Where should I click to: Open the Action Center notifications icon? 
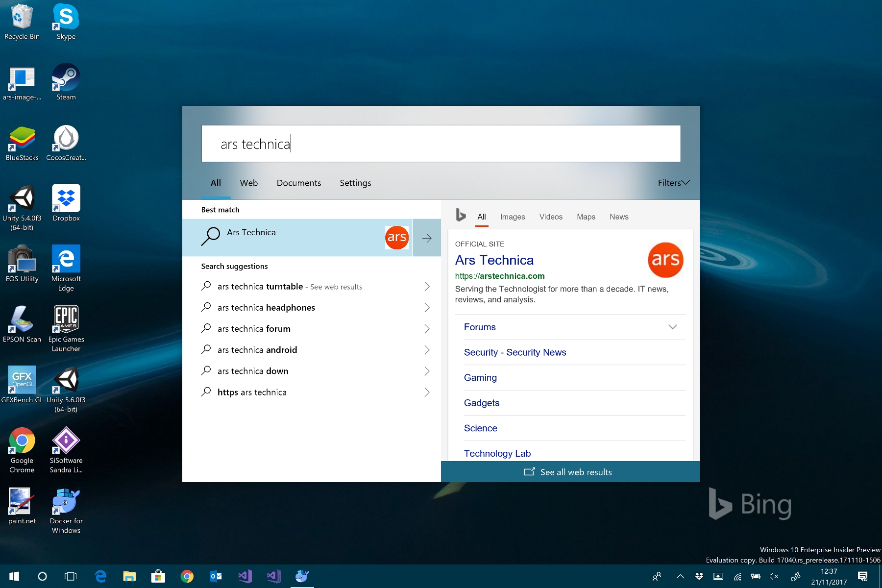[863, 576]
